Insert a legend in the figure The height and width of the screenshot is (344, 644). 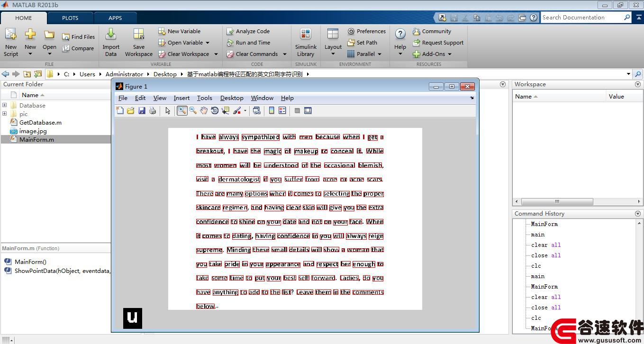pos(282,110)
